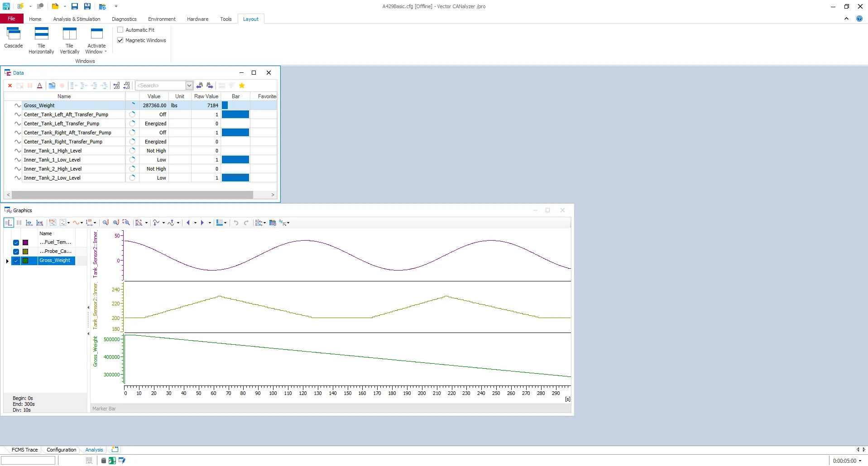Click the Tile Horizontally icon
The image size is (868, 466).
[x=41, y=34]
